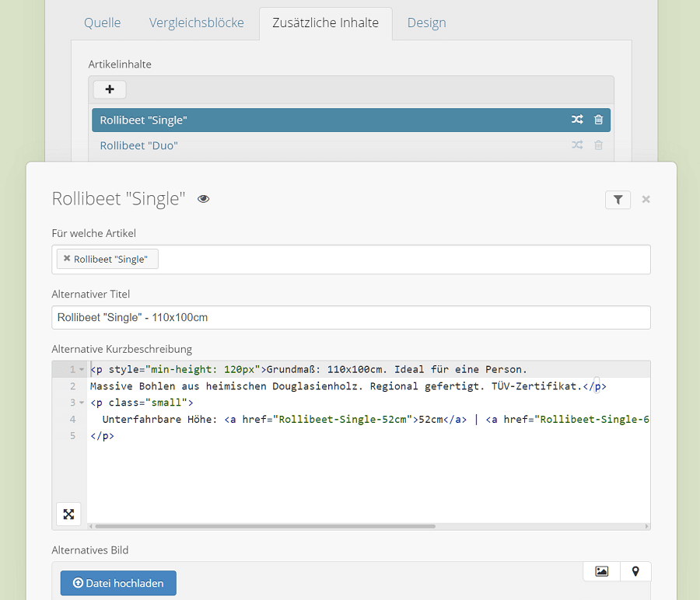This screenshot has width=700, height=600.
Task: Place cursor in code line 2 text
Action: pos(348,386)
